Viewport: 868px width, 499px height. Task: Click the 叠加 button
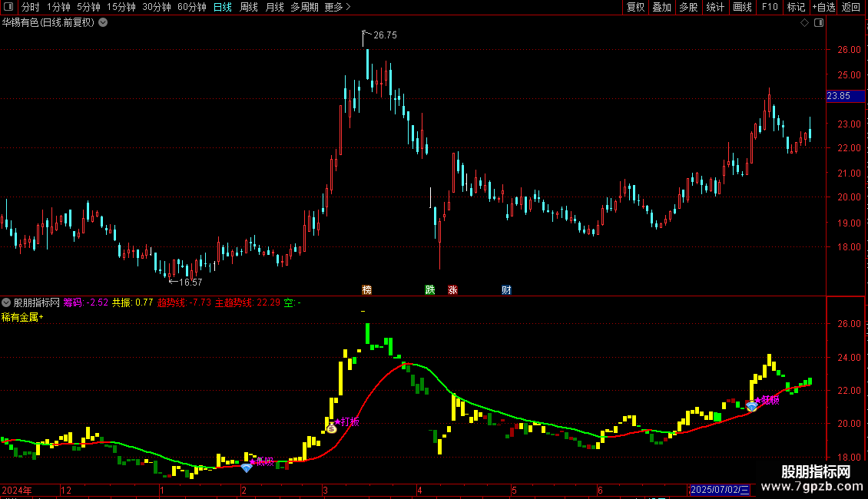[x=662, y=7]
